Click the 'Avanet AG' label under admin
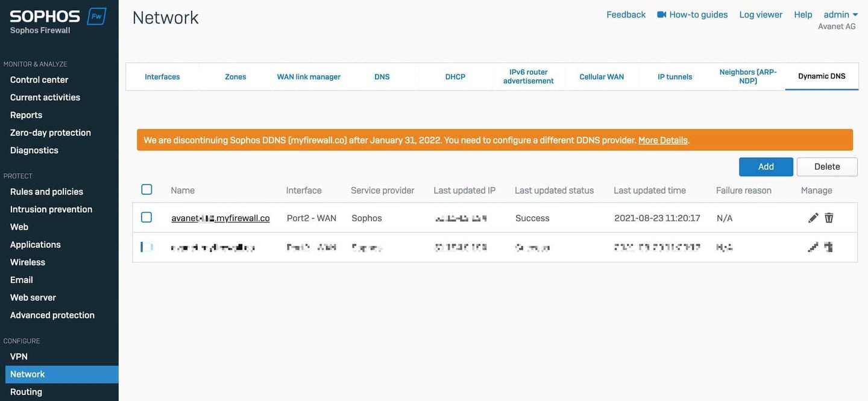The width and height of the screenshot is (868, 401). [x=837, y=27]
